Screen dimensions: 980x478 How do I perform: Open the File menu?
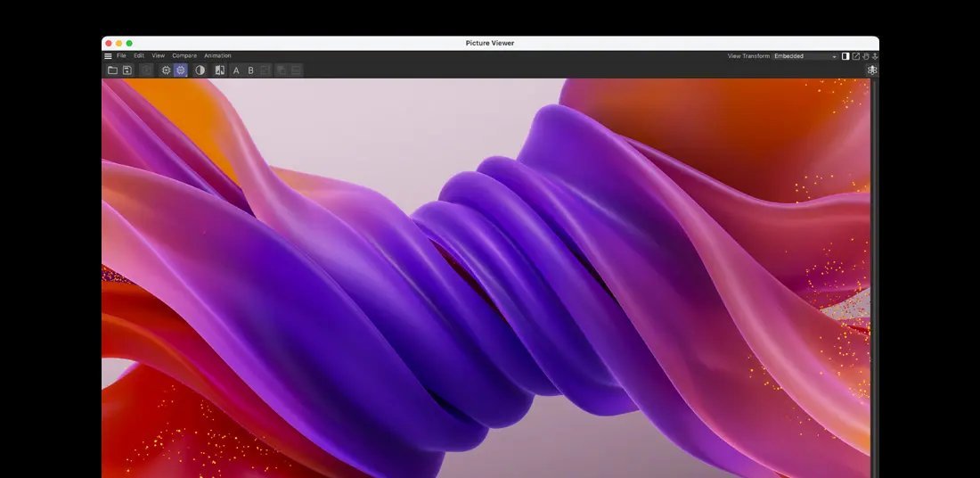(x=121, y=55)
